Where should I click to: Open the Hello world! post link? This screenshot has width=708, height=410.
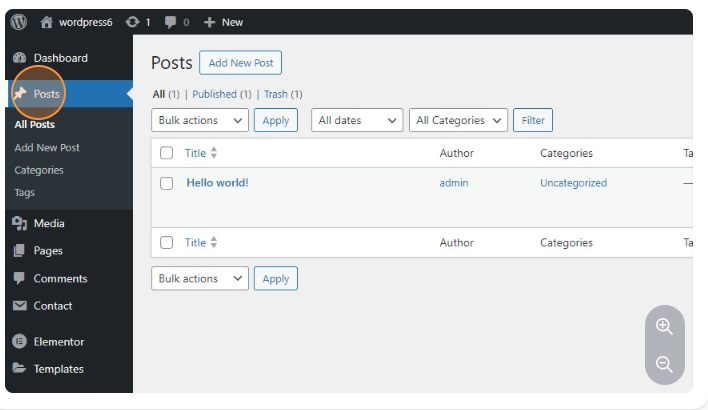point(217,183)
